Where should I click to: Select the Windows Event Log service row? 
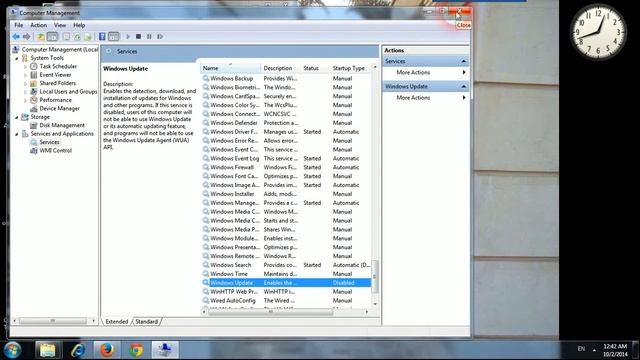286,158
